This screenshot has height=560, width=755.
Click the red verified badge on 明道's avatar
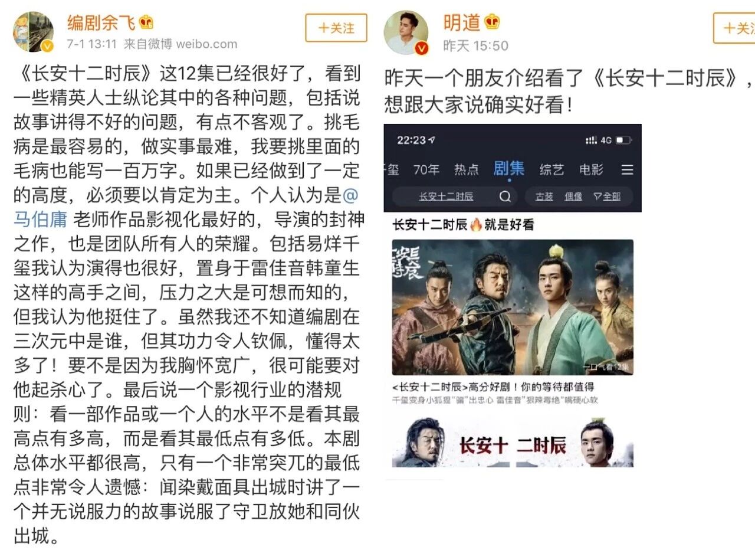pos(421,48)
